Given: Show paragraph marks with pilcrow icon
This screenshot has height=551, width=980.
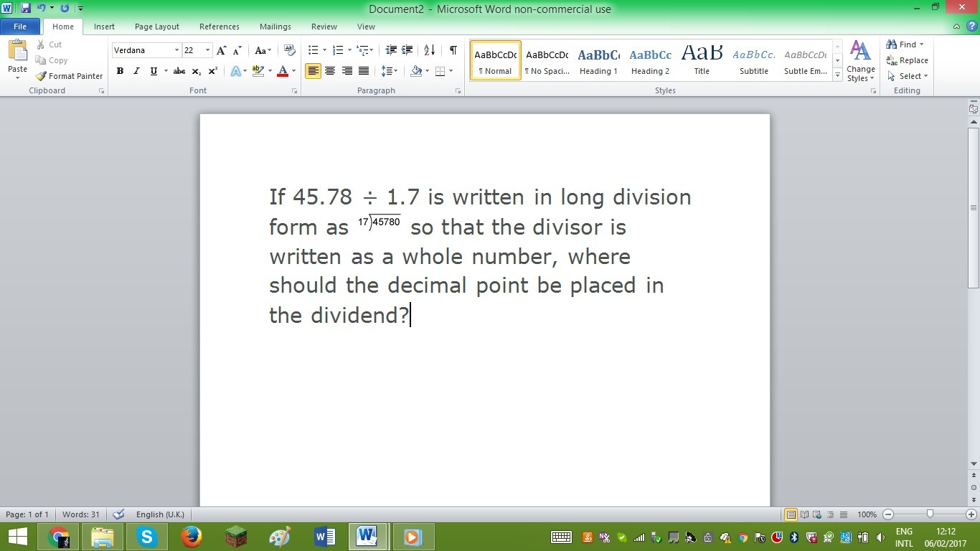Looking at the screenshot, I should tap(453, 50).
